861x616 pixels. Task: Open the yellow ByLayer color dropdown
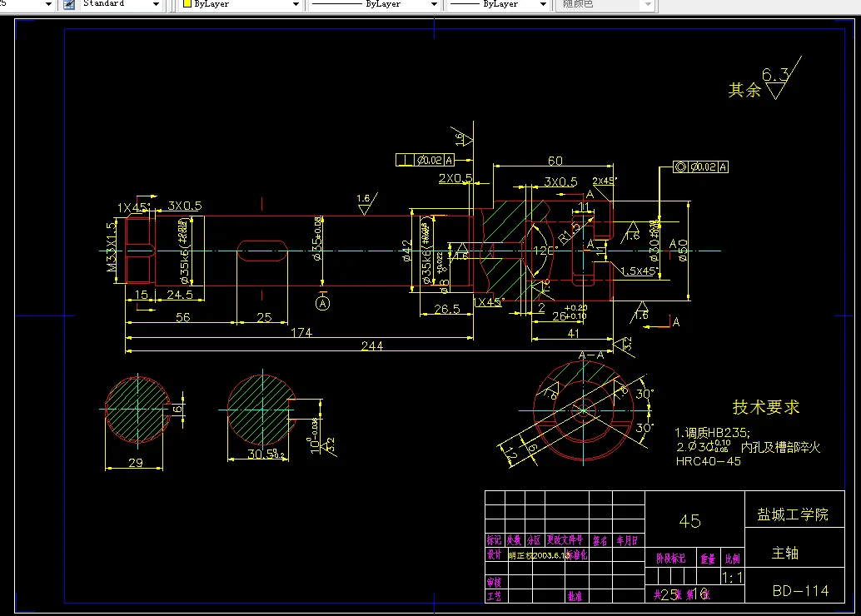click(296, 4)
